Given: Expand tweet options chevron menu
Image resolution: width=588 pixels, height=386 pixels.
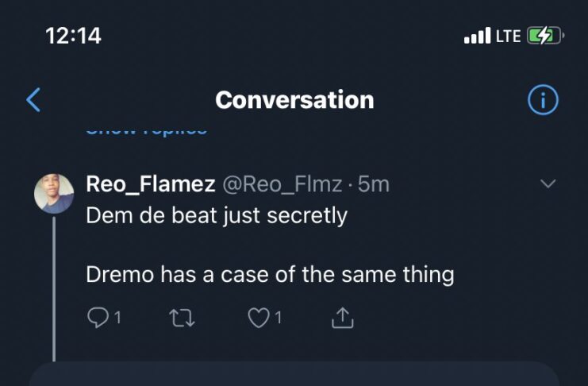Looking at the screenshot, I should click(548, 184).
